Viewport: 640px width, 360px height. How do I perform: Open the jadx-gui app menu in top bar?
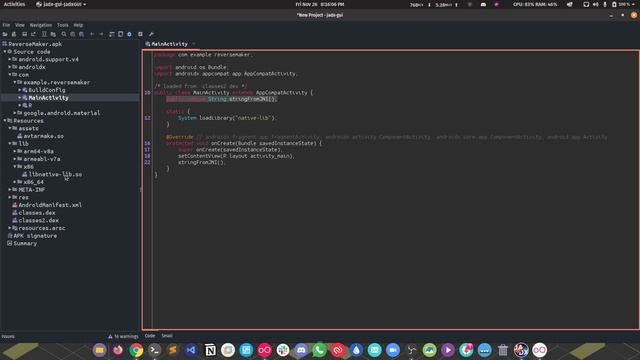click(x=61, y=4)
